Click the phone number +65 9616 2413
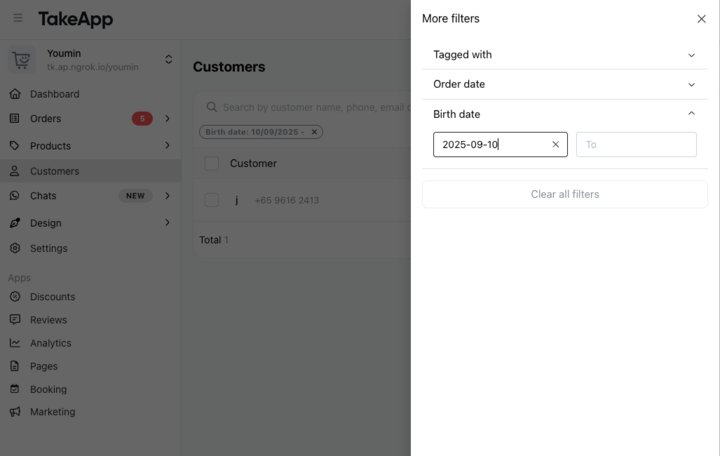Screen dimensions: 720x456 287,200
